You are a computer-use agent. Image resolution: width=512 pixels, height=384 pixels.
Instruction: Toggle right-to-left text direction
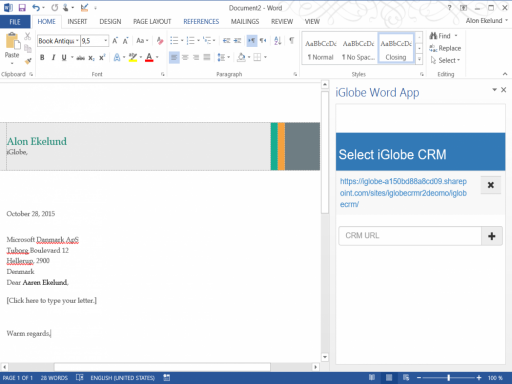[x=263, y=41]
